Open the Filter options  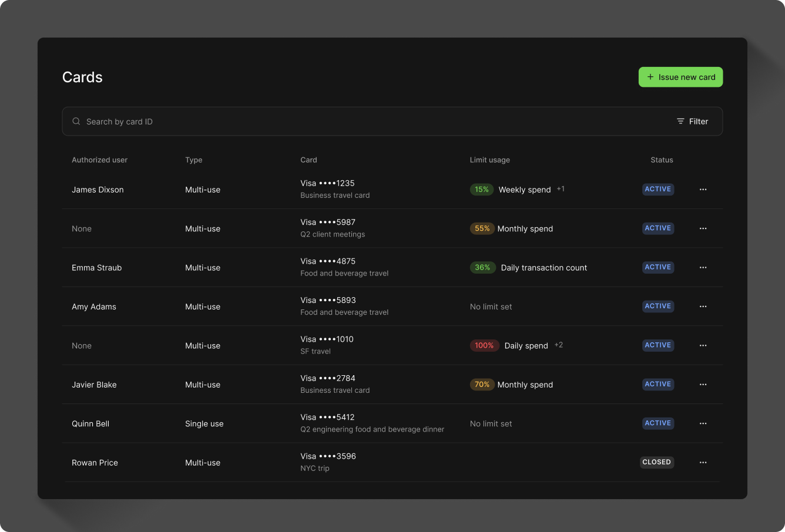click(x=692, y=122)
